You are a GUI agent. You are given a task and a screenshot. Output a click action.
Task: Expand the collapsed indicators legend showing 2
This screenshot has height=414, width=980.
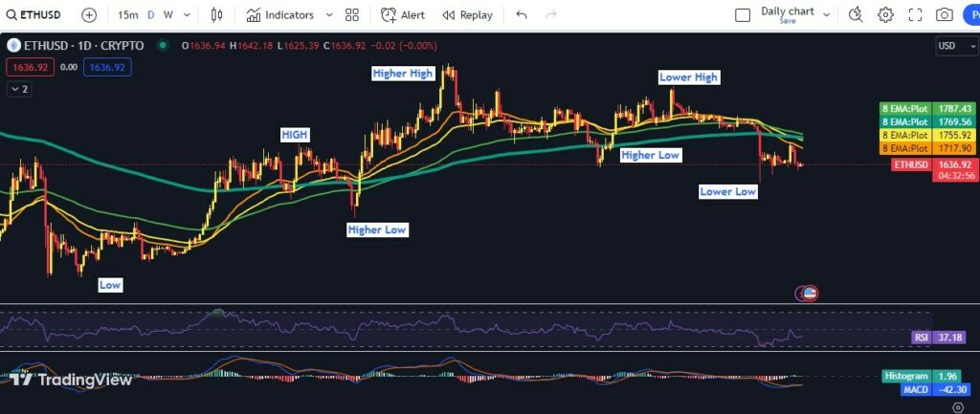click(19, 89)
